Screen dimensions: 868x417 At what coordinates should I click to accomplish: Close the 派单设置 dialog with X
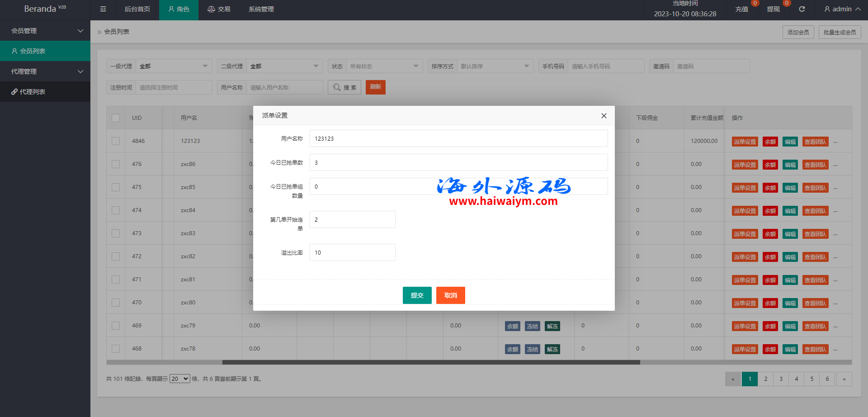604,116
